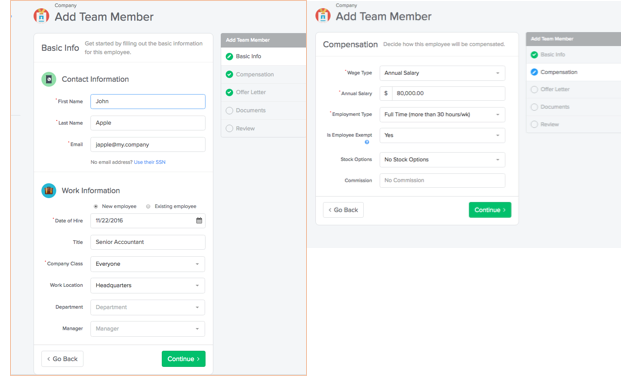Open the Stock Options dropdown
This screenshot has width=633, height=381.
[442, 159]
